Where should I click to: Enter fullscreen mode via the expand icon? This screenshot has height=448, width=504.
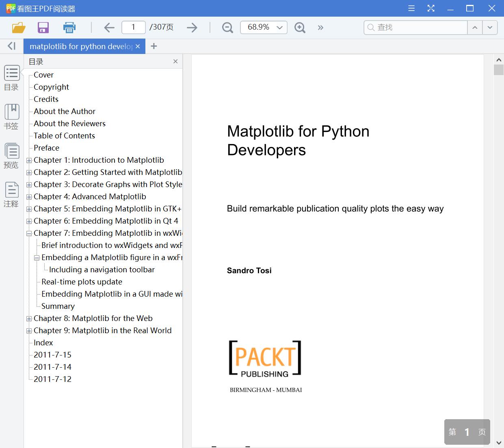430,8
